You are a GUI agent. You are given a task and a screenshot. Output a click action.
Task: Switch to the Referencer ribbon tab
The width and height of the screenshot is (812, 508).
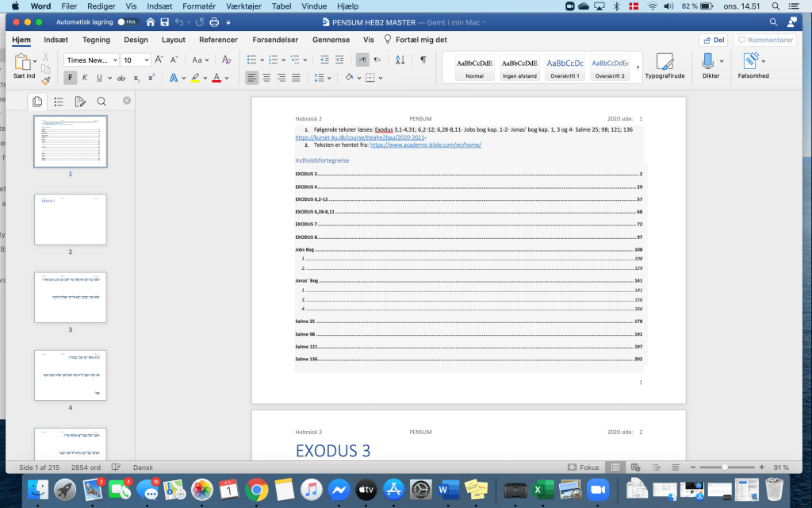[x=218, y=40]
